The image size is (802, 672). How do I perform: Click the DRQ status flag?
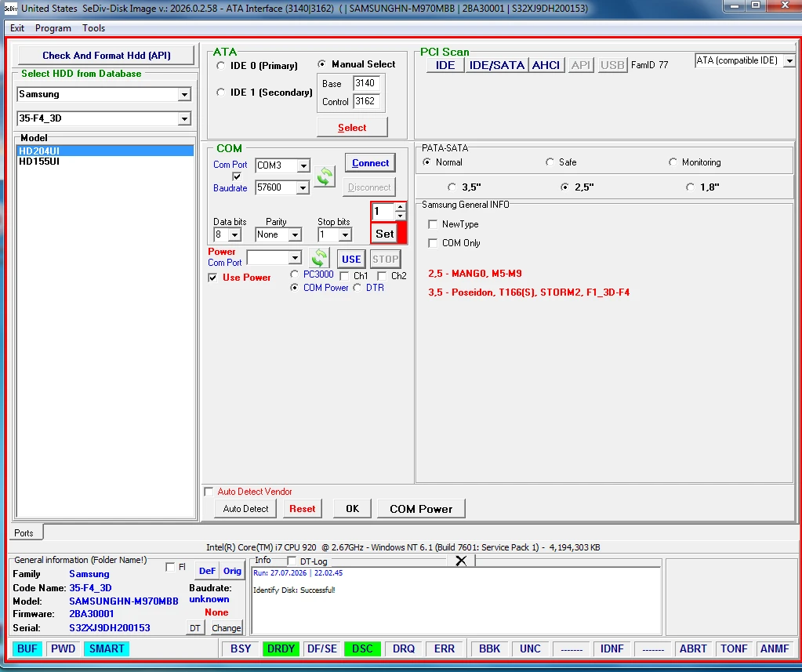[x=404, y=648]
